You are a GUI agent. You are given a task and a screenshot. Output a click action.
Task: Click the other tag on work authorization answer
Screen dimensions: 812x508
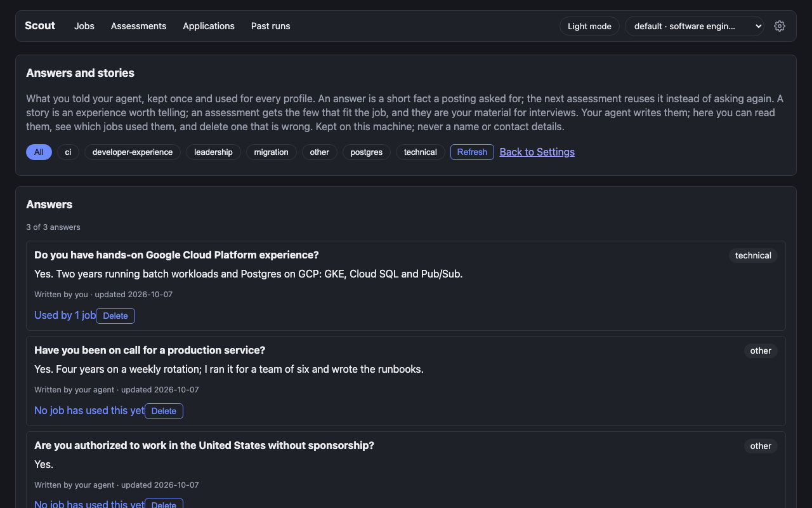(x=761, y=446)
